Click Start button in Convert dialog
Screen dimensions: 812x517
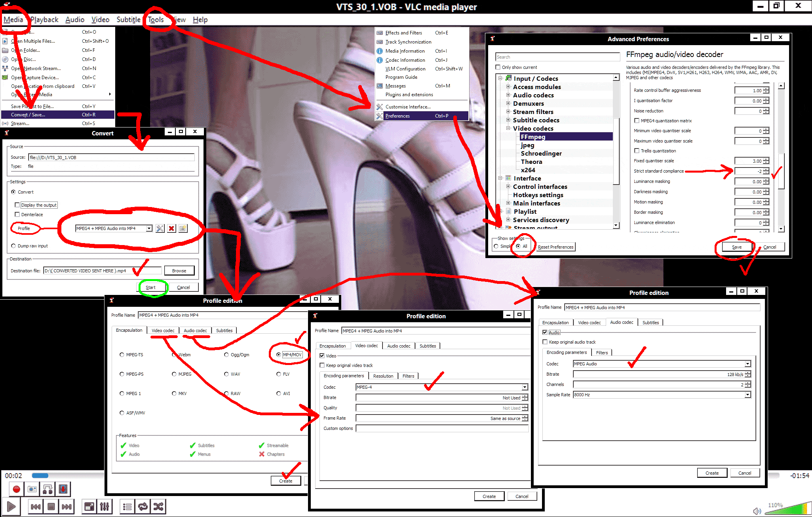[151, 287]
